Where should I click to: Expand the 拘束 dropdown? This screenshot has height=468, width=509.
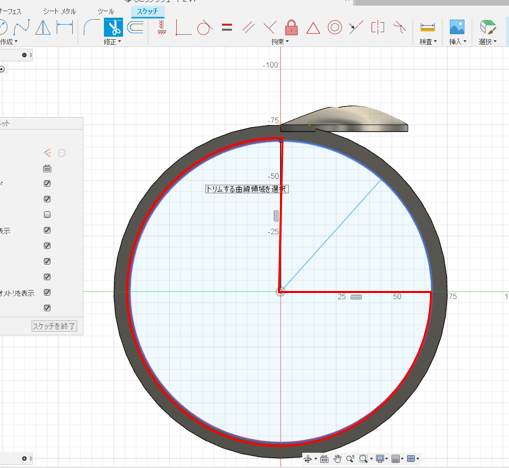coord(280,42)
